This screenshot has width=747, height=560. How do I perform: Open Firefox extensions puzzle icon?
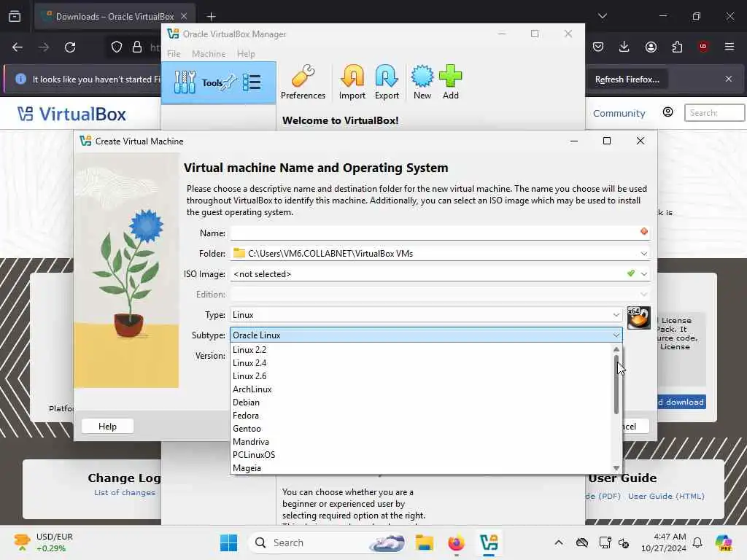click(677, 47)
